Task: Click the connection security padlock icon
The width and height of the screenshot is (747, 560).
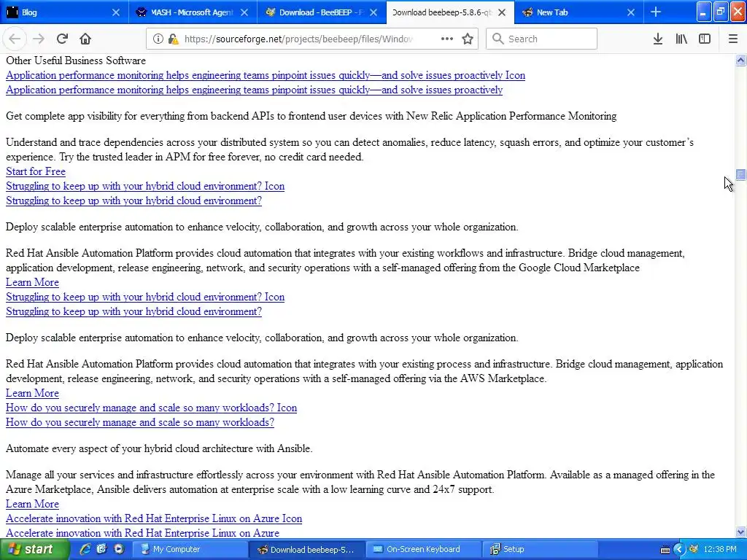Action: [174, 39]
